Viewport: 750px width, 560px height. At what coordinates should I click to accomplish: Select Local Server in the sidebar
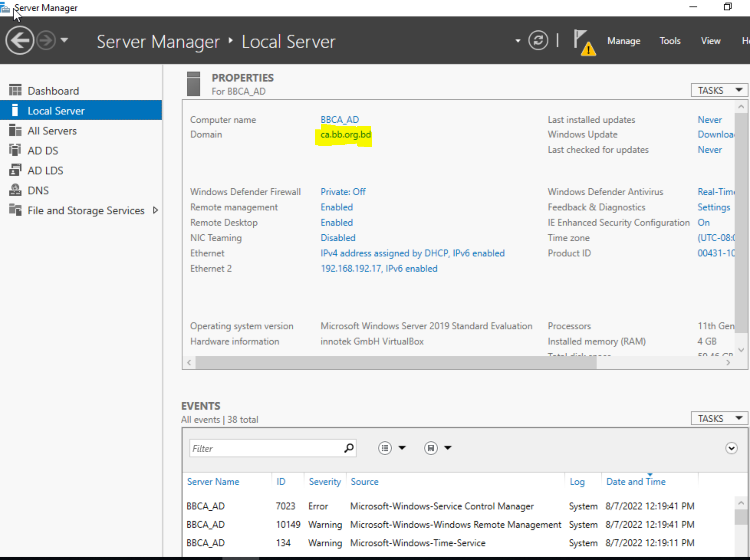(x=81, y=110)
